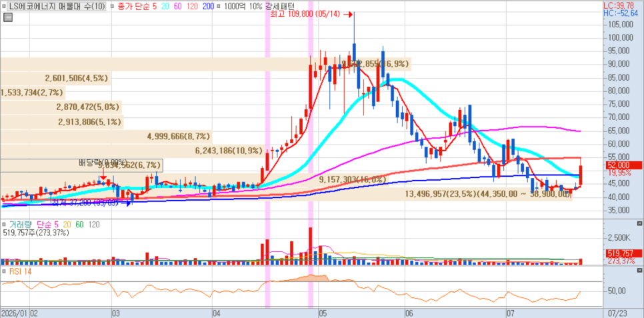Click the cyan 20-day price moving average number
Image resolution: width=644 pixels, height=318 pixels.
(x=165, y=6)
